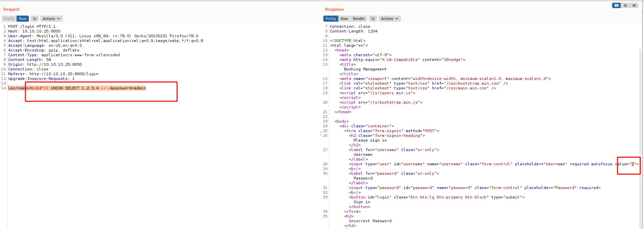Click the label for="password" line
The height and width of the screenshot is (229, 644).
tap(394, 173)
